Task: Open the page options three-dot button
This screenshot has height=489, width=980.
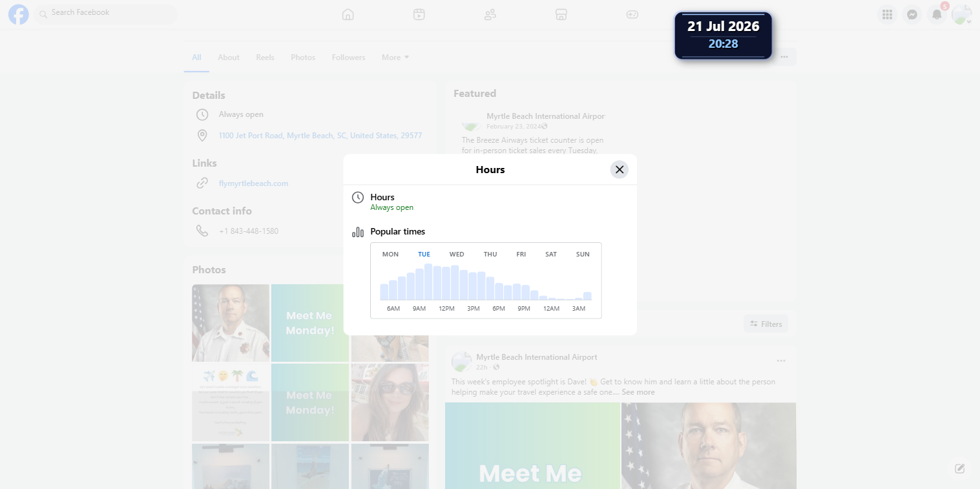Action: 784,57
